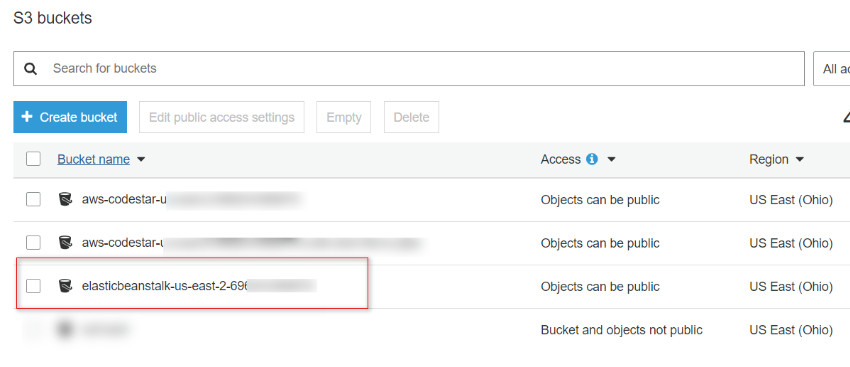Open the elasticbeanstalk-us-east-2 bucket
The image size is (850, 367).
click(165, 286)
